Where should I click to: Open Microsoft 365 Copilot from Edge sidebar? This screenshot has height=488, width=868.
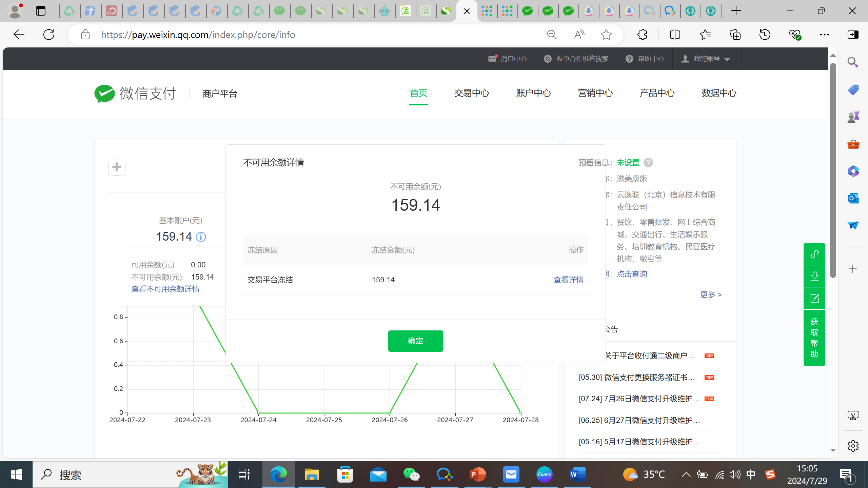click(x=853, y=171)
